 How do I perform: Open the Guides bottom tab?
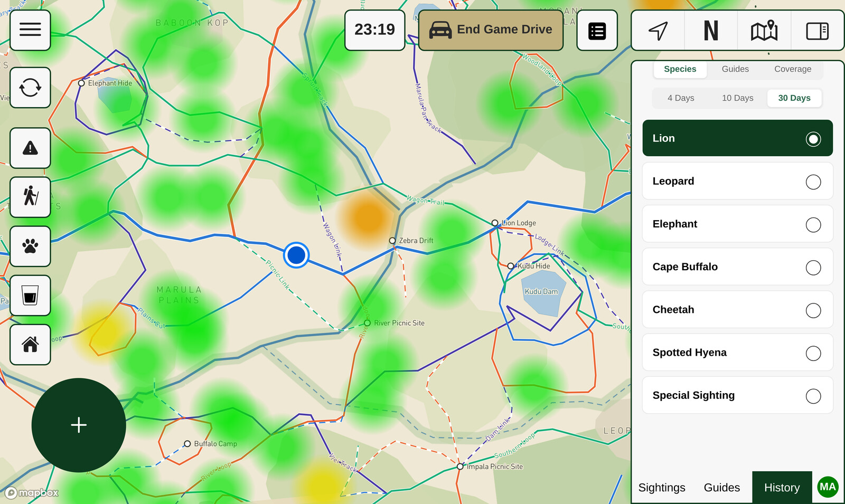pyautogui.click(x=722, y=488)
